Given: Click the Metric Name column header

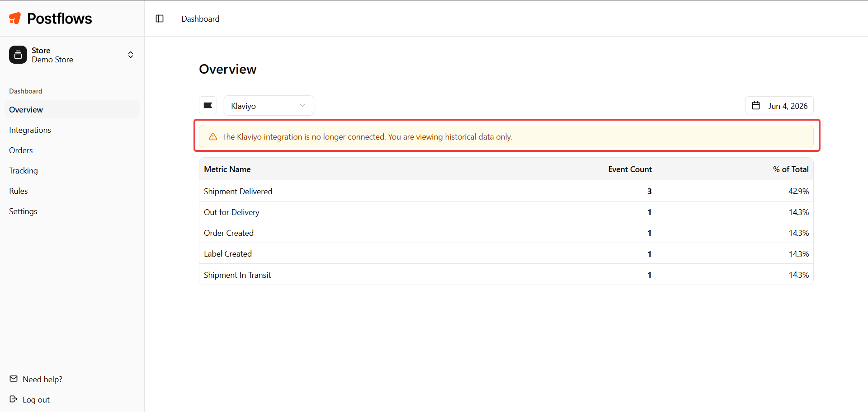Looking at the screenshot, I should click(227, 169).
